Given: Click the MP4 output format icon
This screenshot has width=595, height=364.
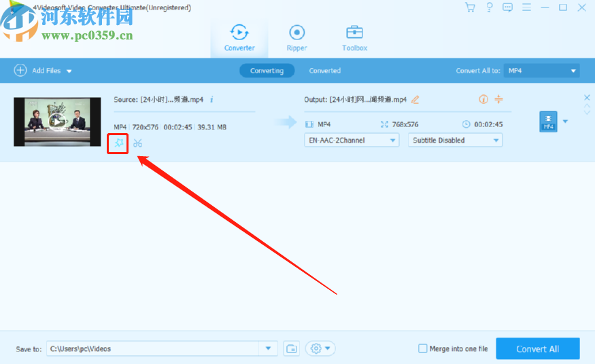Looking at the screenshot, I should 548,122.
